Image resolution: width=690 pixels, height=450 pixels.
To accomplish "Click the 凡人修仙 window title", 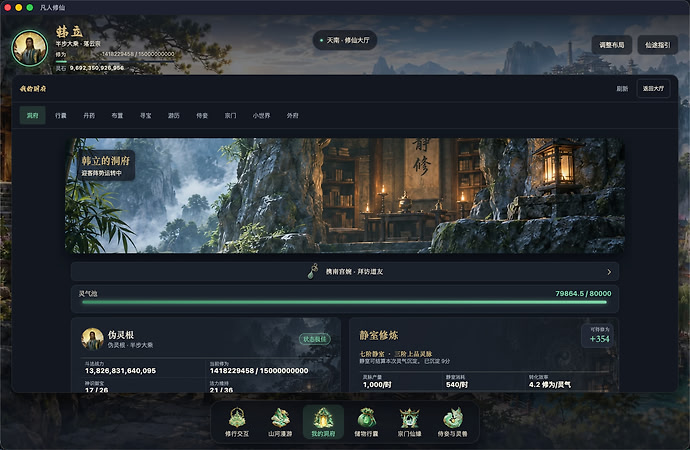I will tap(52, 7).
